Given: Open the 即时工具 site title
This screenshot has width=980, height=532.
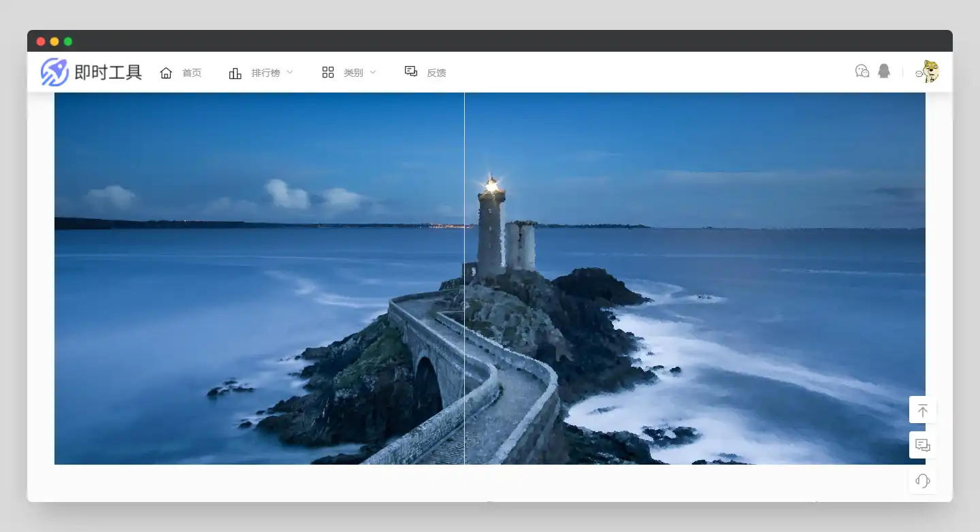Looking at the screenshot, I should point(108,73).
